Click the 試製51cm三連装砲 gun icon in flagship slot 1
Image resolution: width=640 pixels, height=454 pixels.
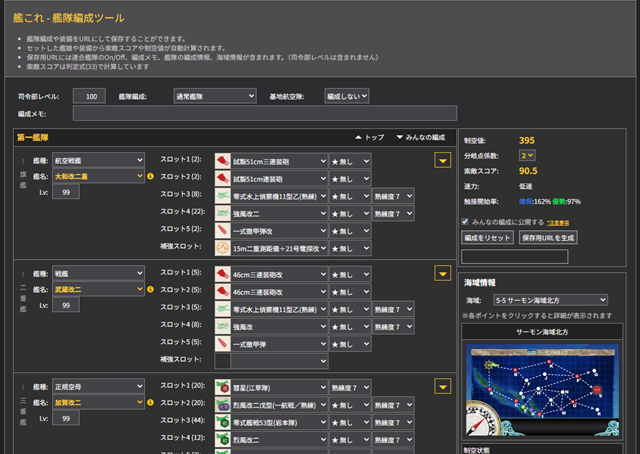[x=225, y=160]
